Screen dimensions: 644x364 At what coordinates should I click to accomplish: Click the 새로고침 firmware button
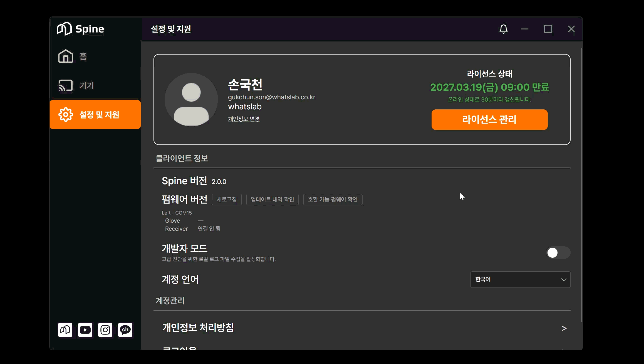tap(227, 199)
